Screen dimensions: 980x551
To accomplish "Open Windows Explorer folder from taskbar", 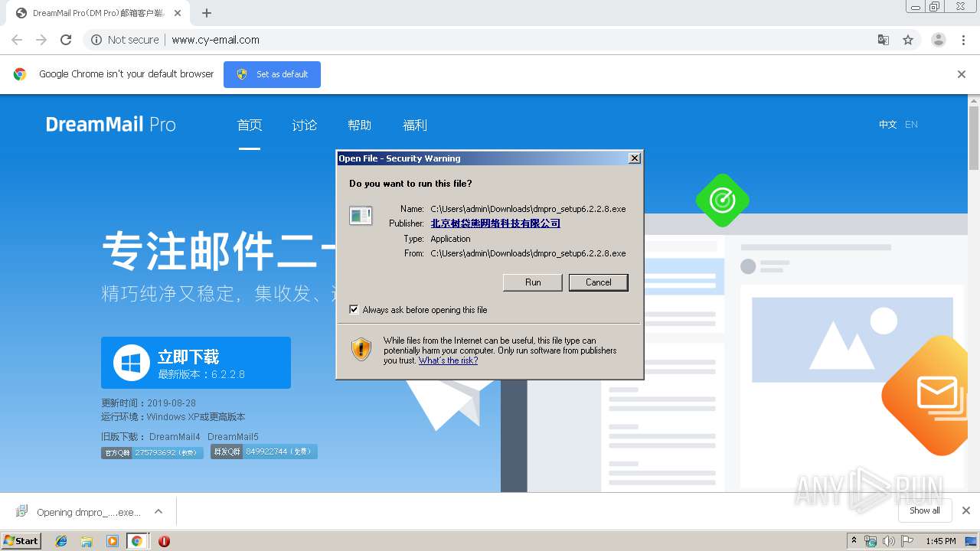I will (x=87, y=541).
